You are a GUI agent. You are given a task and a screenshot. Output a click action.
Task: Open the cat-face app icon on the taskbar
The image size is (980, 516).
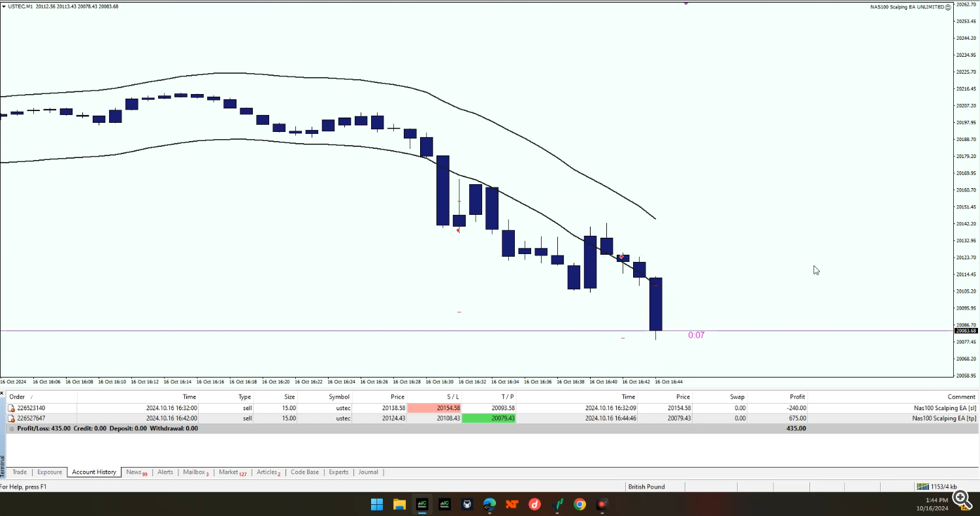[467, 504]
